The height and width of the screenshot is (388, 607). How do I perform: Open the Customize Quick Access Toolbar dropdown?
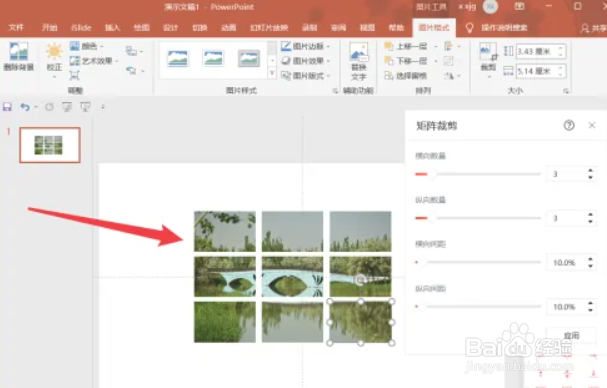[103, 106]
